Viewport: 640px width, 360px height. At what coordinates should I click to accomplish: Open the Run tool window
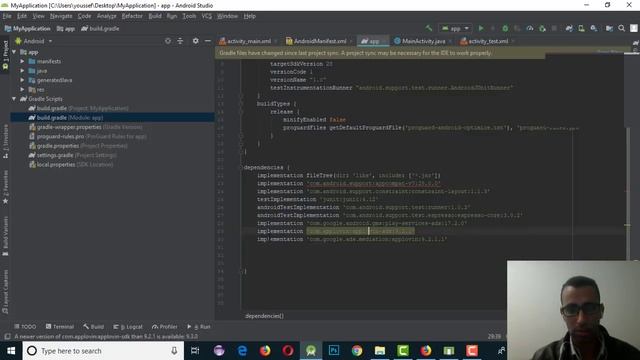pyautogui.click(x=199, y=327)
